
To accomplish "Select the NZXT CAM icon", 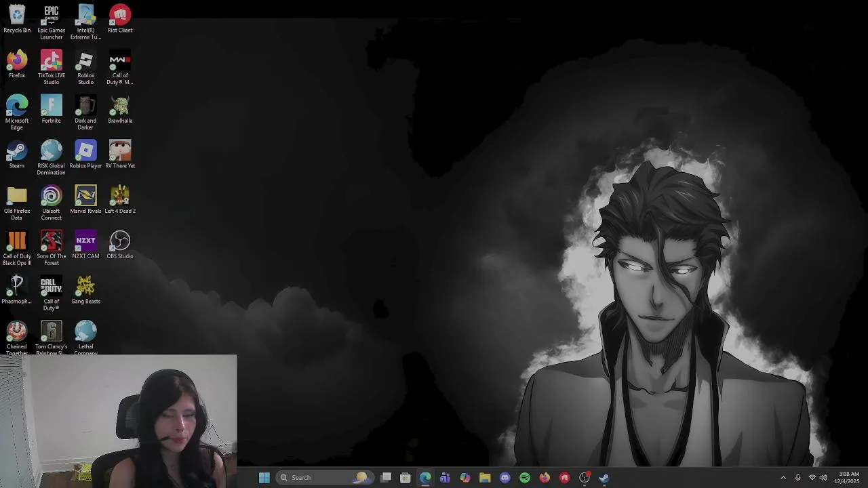I will 85,245.
